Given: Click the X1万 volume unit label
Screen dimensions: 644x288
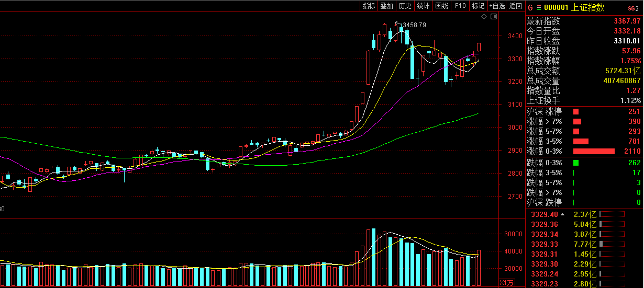Looking at the screenshot, I should click(506, 283).
